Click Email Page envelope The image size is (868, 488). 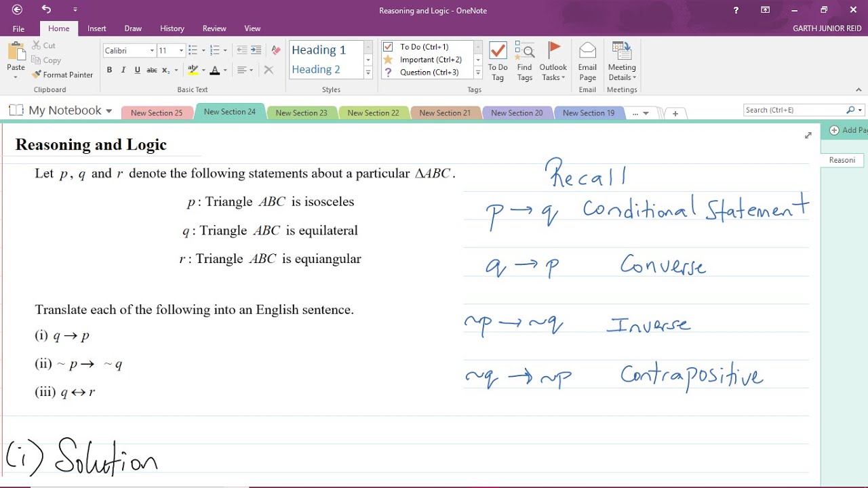click(x=587, y=62)
